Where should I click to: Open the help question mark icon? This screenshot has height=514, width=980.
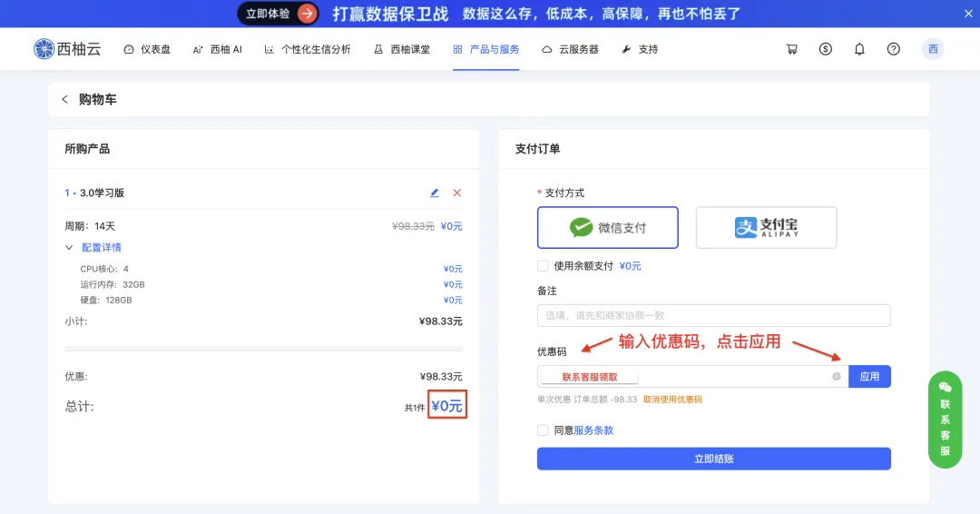click(894, 49)
